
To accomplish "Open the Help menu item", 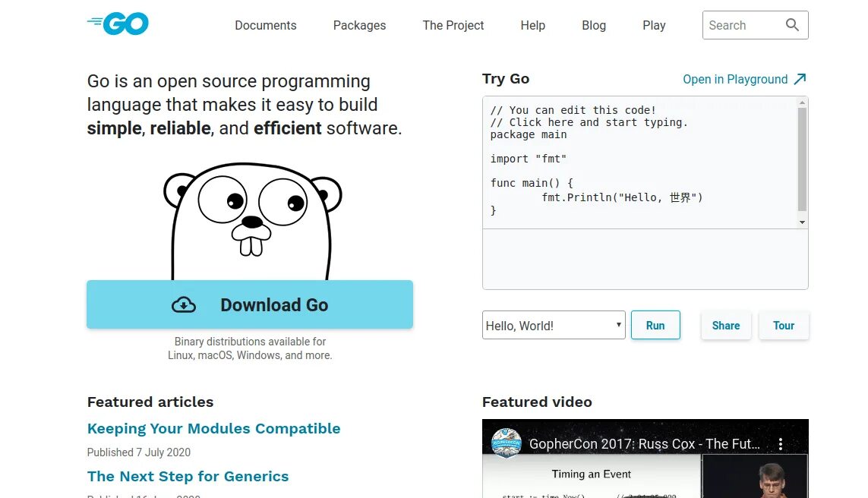I will pos(532,26).
